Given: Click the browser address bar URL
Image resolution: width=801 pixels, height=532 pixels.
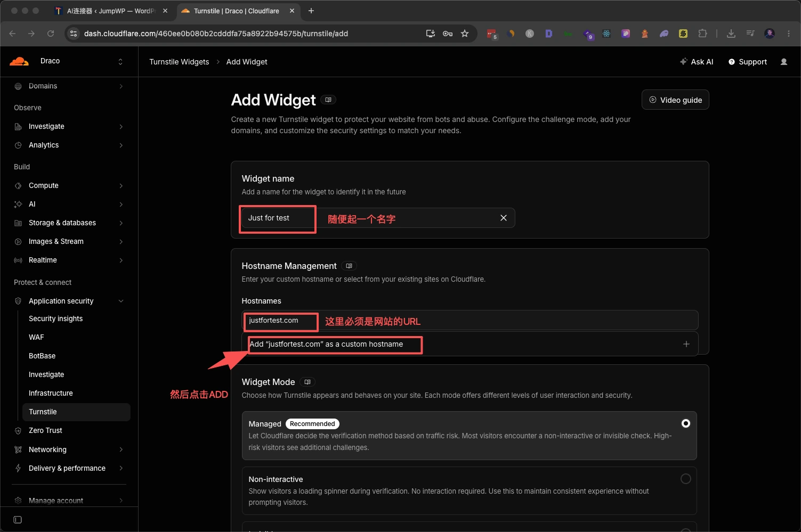Looking at the screenshot, I should click(x=216, y=34).
